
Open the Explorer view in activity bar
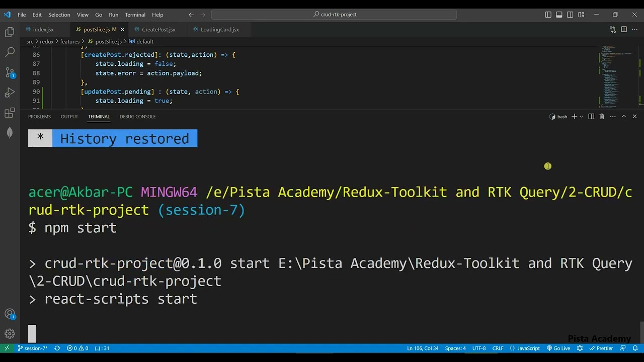tap(10, 33)
